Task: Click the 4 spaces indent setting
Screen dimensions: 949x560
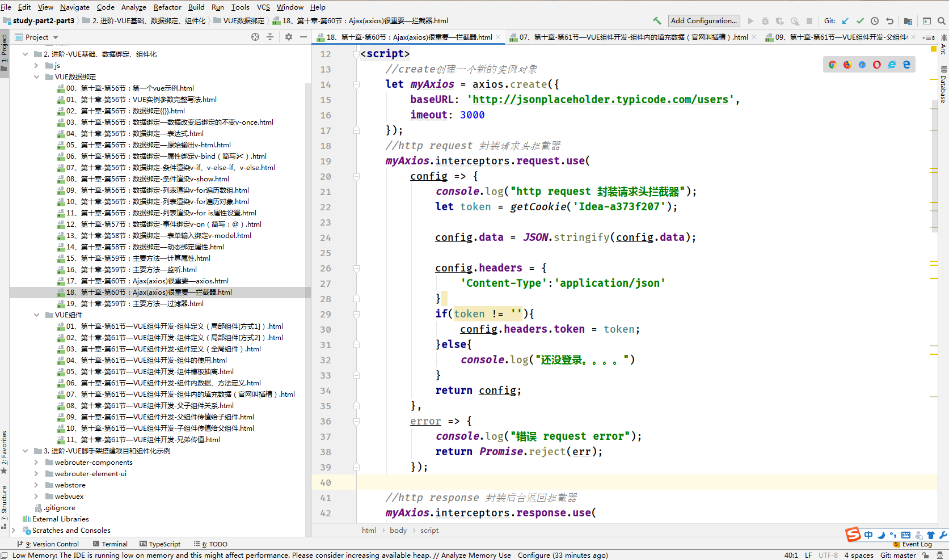Action: pyautogui.click(x=859, y=555)
